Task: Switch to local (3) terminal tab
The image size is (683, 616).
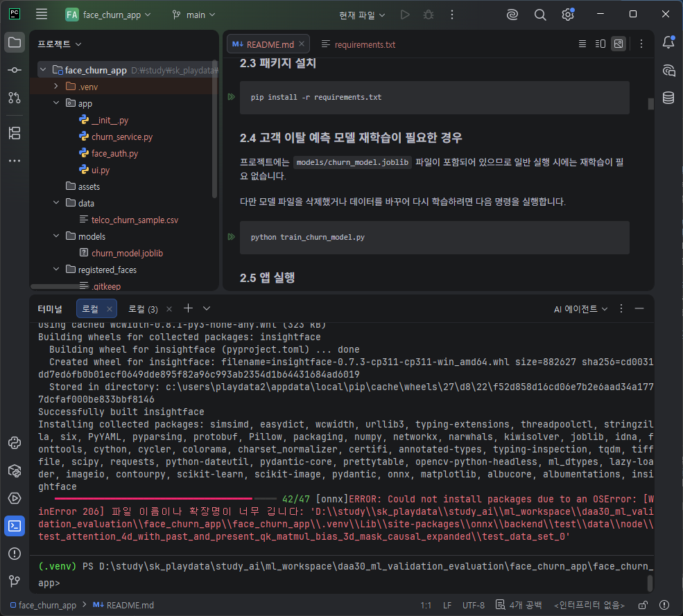Action: pyautogui.click(x=143, y=309)
